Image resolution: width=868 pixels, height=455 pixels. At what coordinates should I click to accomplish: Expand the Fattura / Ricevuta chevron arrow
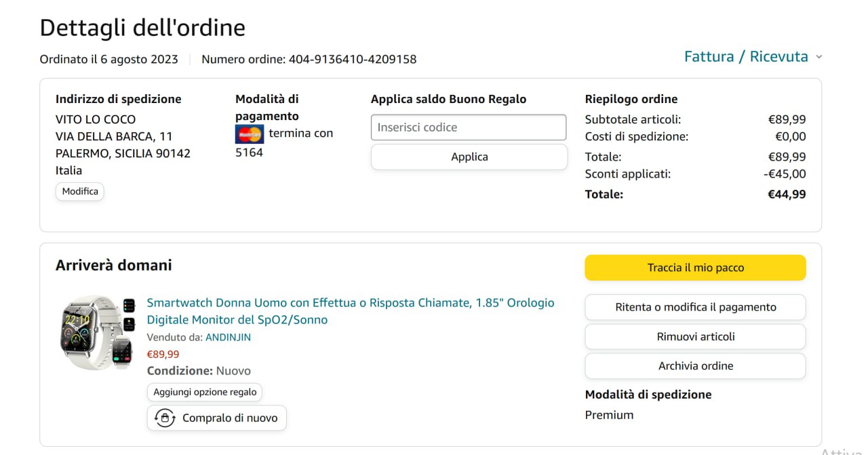point(818,57)
